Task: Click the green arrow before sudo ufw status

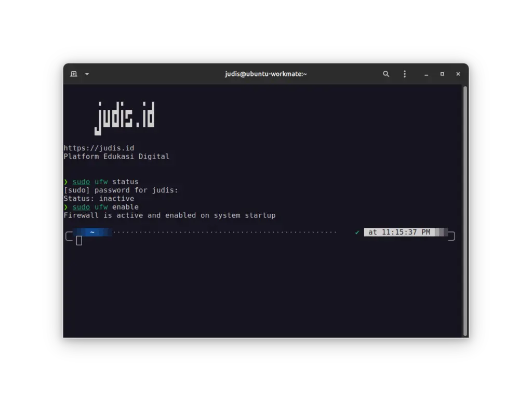Action: pyautogui.click(x=66, y=182)
